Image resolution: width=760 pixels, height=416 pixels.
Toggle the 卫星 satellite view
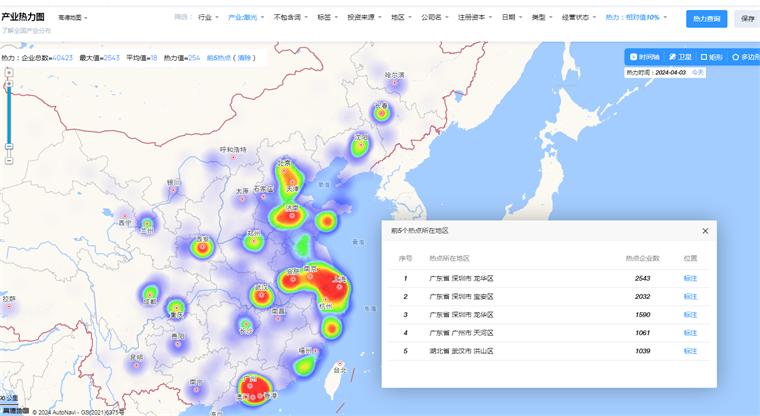[679, 57]
